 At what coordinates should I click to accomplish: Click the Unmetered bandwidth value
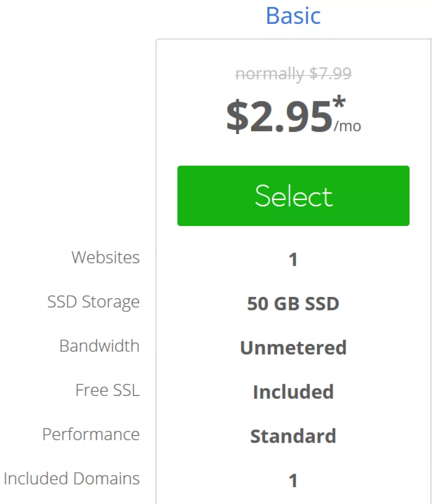[293, 348]
